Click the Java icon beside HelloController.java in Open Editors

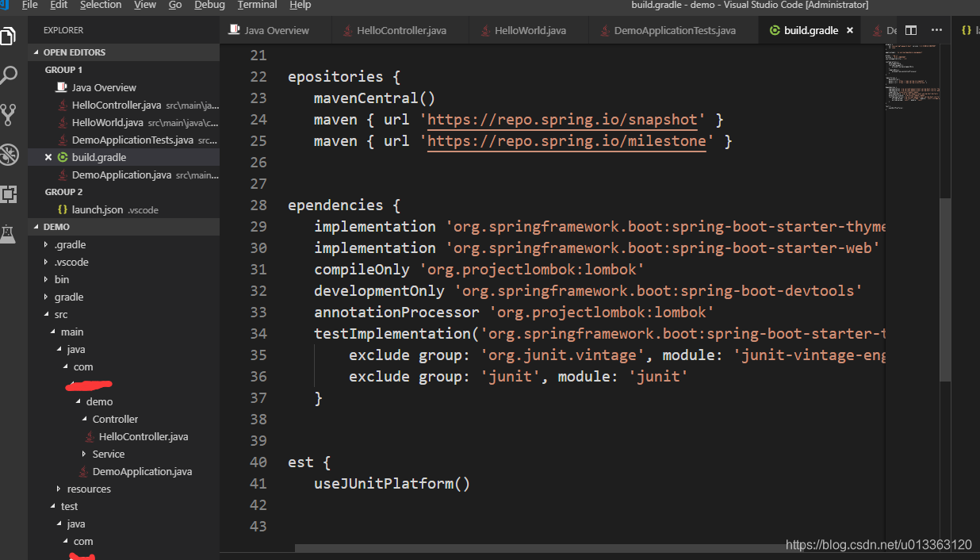[x=62, y=105]
